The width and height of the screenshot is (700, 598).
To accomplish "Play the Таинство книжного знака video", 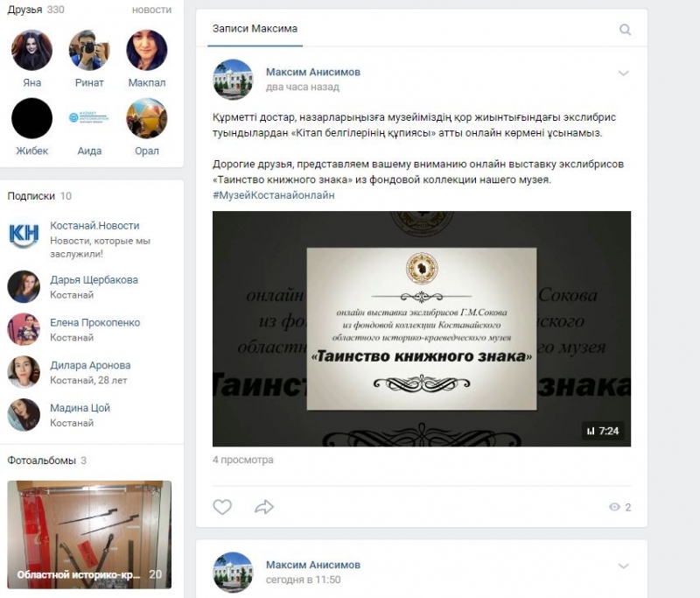I will click(422, 328).
